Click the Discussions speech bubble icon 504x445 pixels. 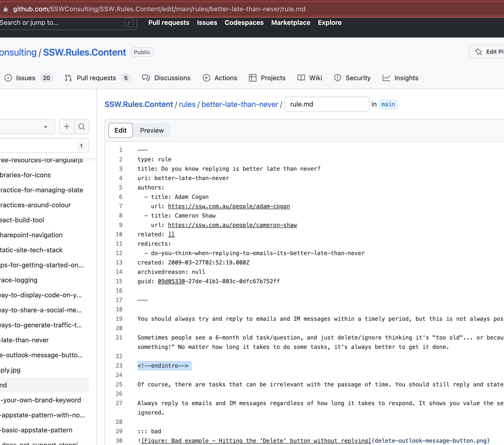[x=146, y=78]
